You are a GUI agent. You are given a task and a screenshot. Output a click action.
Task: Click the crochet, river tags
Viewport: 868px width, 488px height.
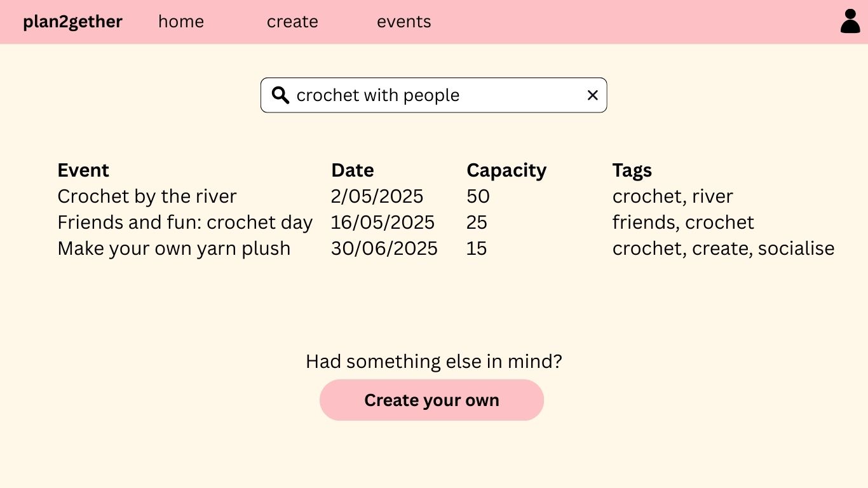673,196
